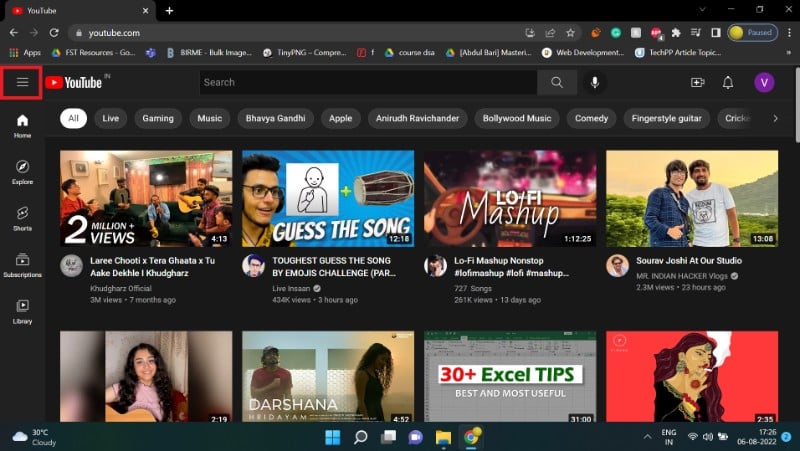Select the Live filter chip
This screenshot has width=800, height=451.
110,118
